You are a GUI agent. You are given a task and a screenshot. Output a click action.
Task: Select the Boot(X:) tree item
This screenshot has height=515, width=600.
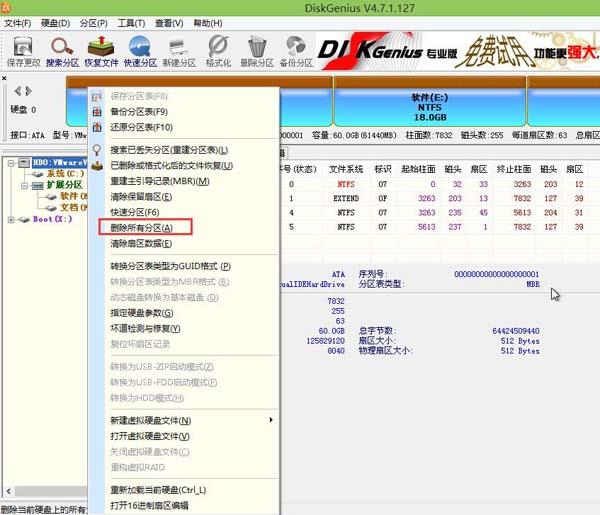(52, 219)
